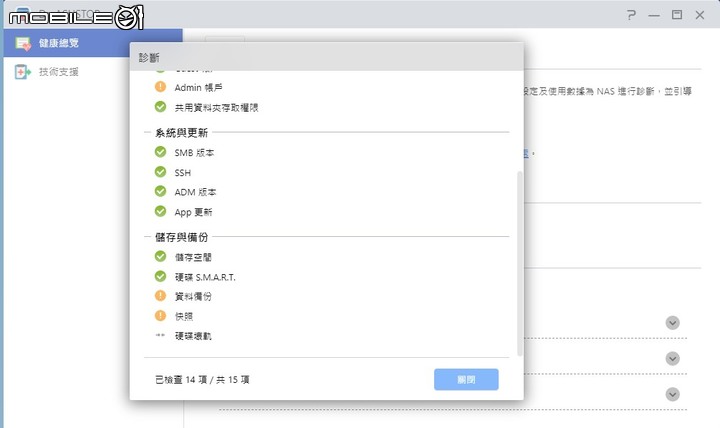Viewport: 720px width, 428px height.
Task: Select the 快照 item text
Action: click(x=184, y=316)
